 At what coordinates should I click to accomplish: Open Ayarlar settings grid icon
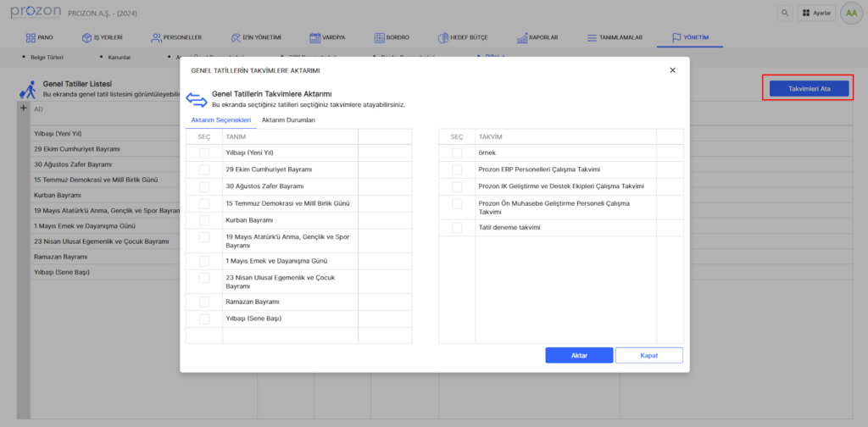click(x=804, y=14)
